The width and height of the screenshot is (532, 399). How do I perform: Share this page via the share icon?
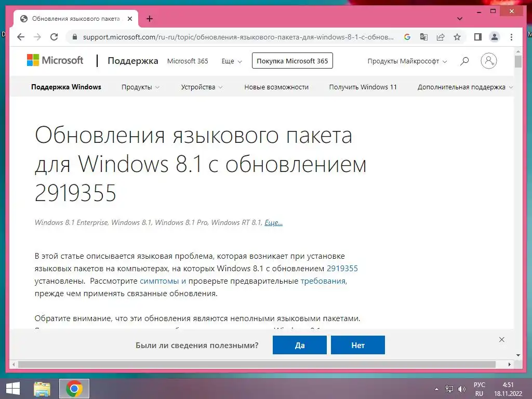(441, 37)
